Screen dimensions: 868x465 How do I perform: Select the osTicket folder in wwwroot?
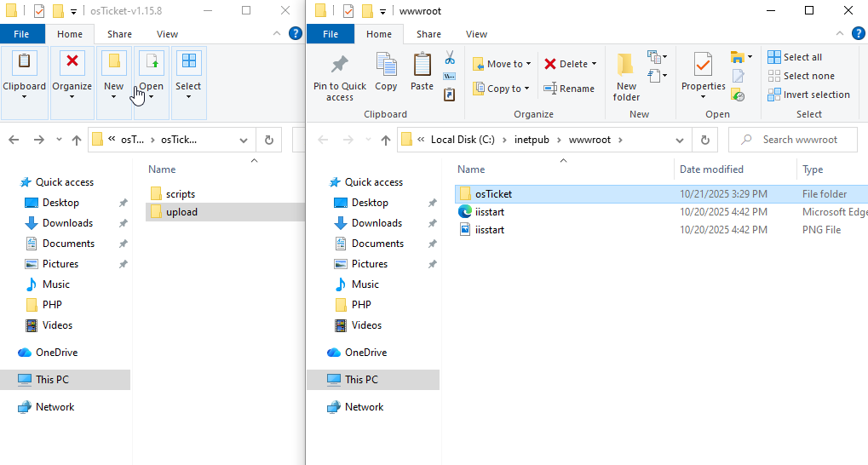(661, 194)
